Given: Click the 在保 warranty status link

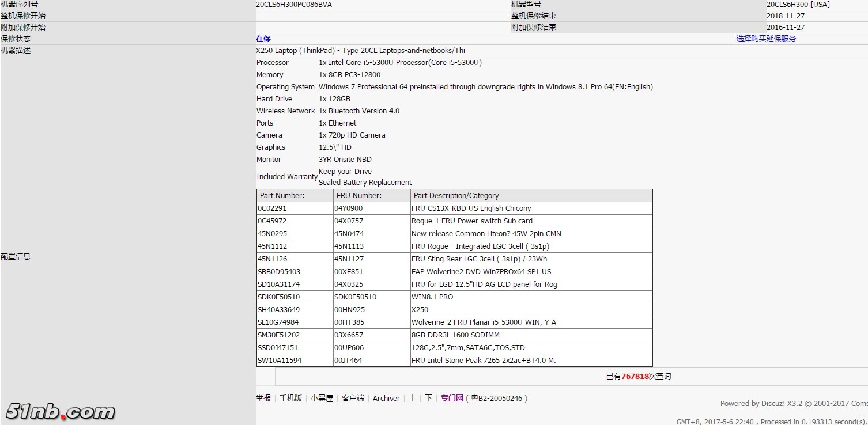Looking at the screenshot, I should pyautogui.click(x=263, y=39).
